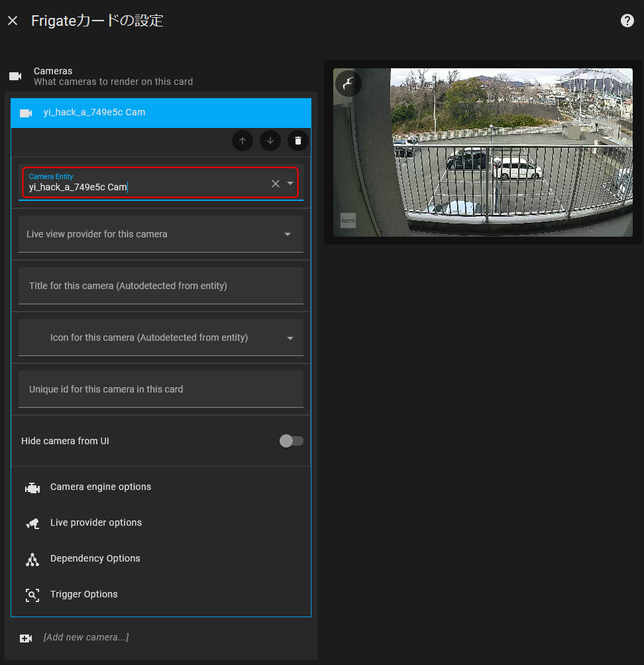This screenshot has width=644, height=665.
Task: Click the add-camera plus icon
Action: click(26, 638)
